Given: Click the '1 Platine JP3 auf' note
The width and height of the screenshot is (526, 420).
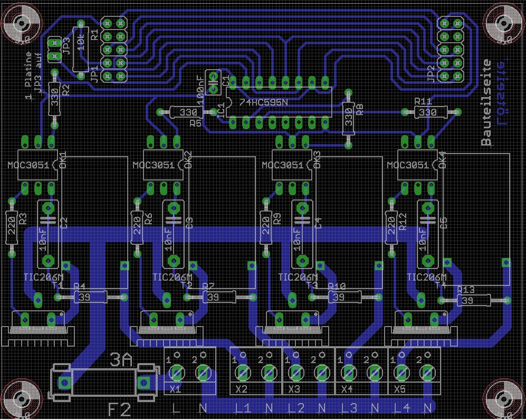Looking at the screenshot, I should [34, 77].
